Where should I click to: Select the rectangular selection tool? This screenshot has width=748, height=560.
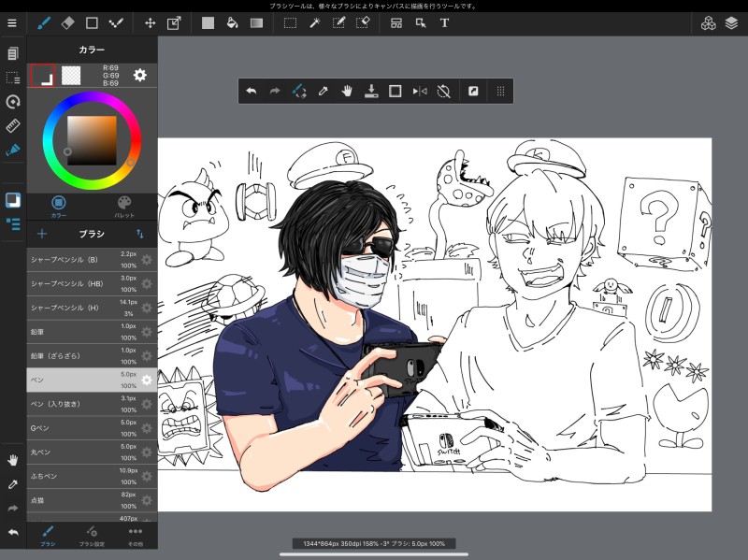coord(290,22)
